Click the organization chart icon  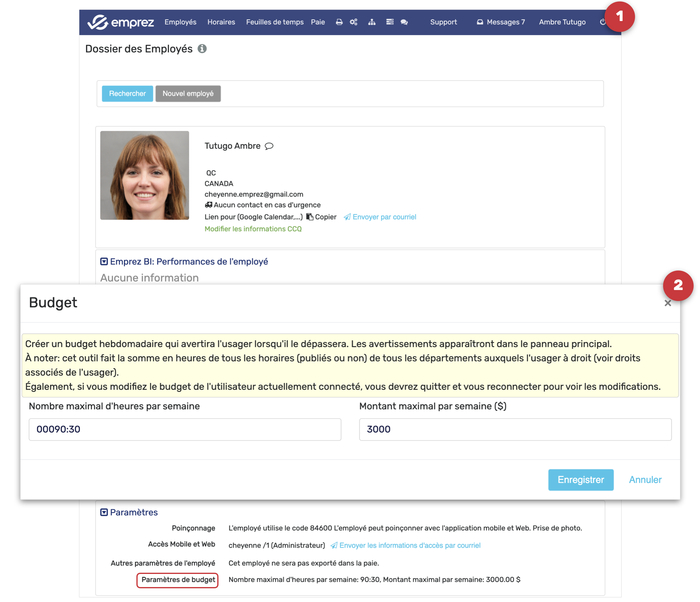click(372, 22)
